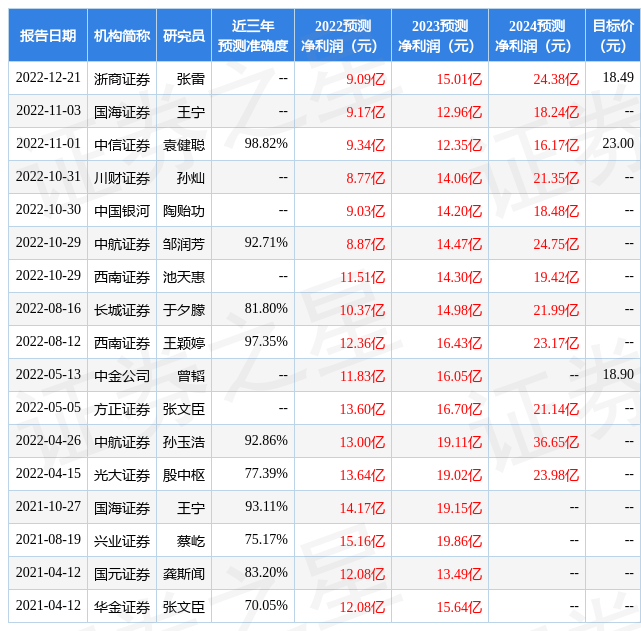The image size is (641, 631).
Task: Select researcher cell 孙灿
Action: pos(191,178)
